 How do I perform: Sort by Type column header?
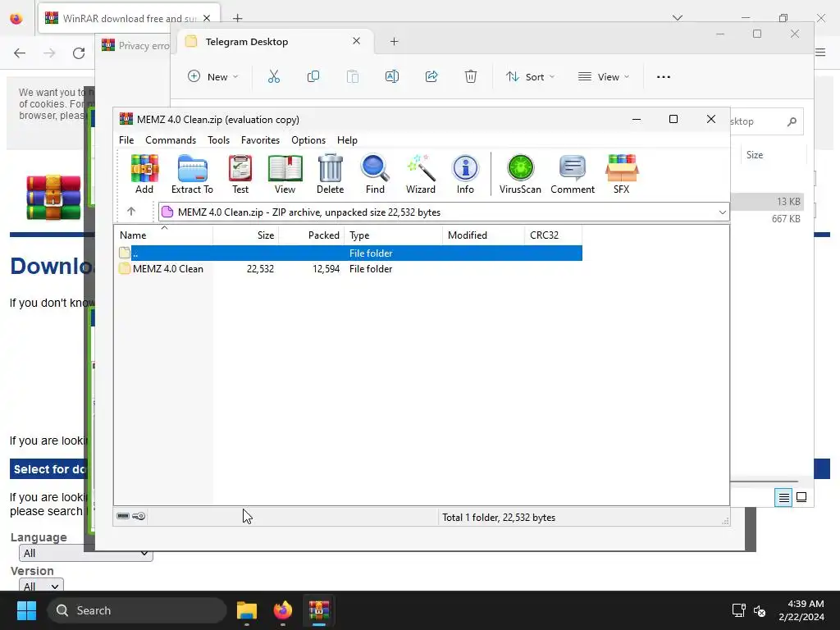393,235
